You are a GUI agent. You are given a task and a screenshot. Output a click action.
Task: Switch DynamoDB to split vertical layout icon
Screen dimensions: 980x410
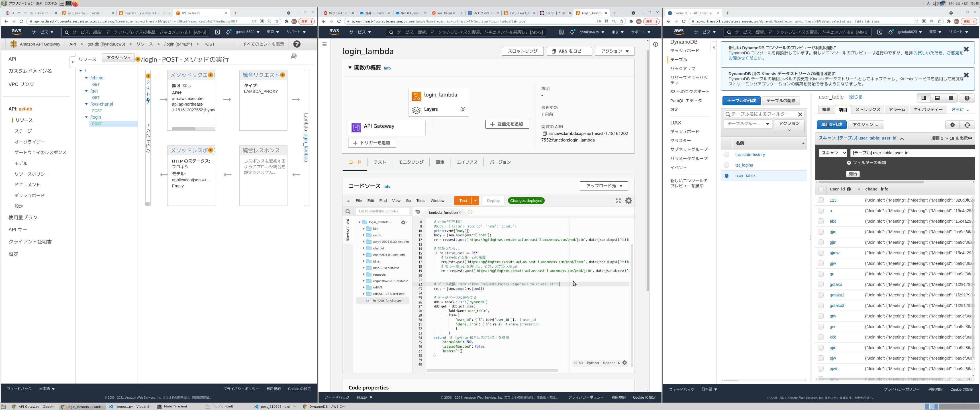[x=924, y=98]
